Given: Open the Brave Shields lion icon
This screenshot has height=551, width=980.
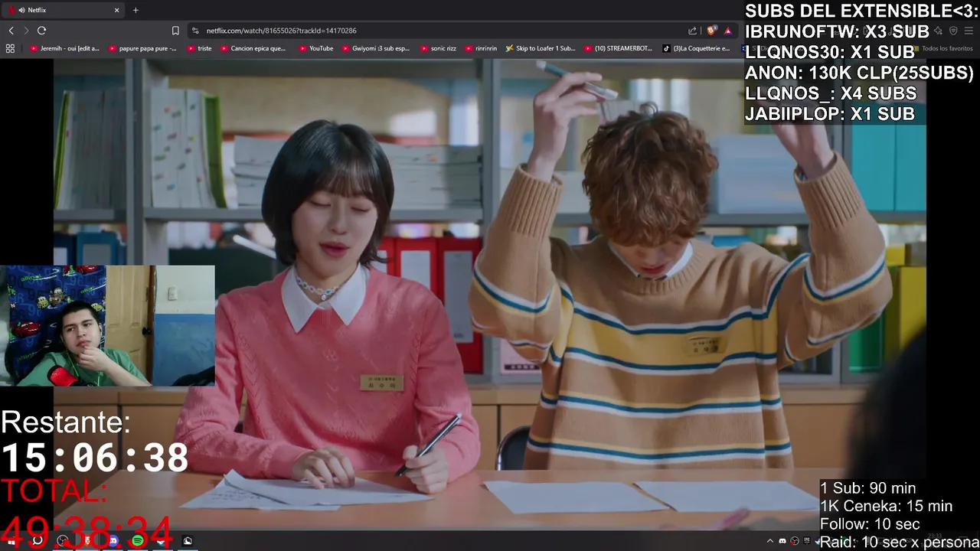Looking at the screenshot, I should tap(712, 31).
